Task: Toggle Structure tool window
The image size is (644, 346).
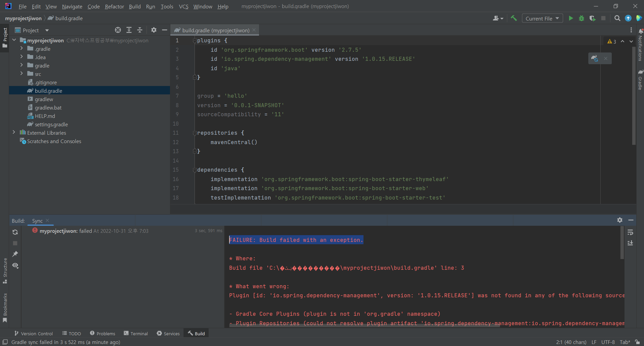Action: click(x=5, y=271)
